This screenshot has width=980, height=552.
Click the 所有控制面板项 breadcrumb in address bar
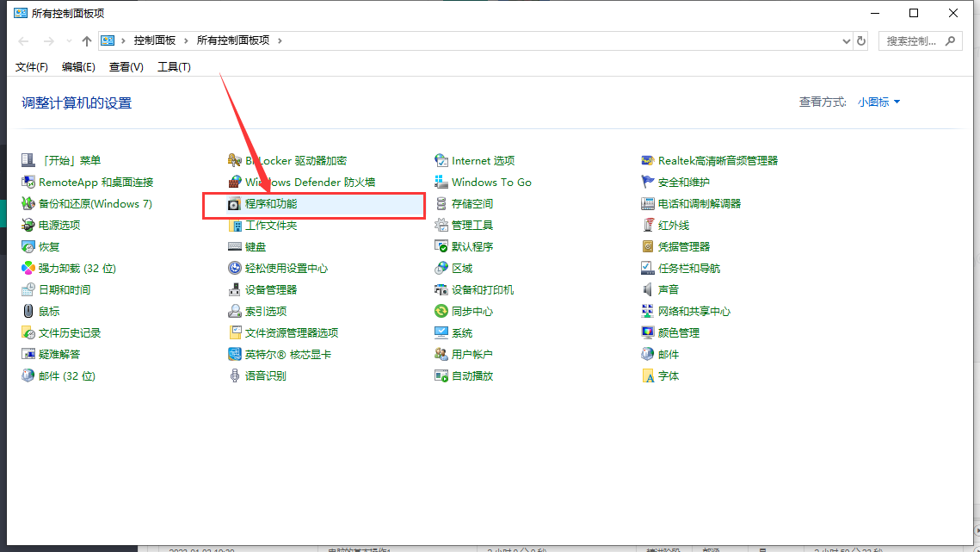coord(233,40)
